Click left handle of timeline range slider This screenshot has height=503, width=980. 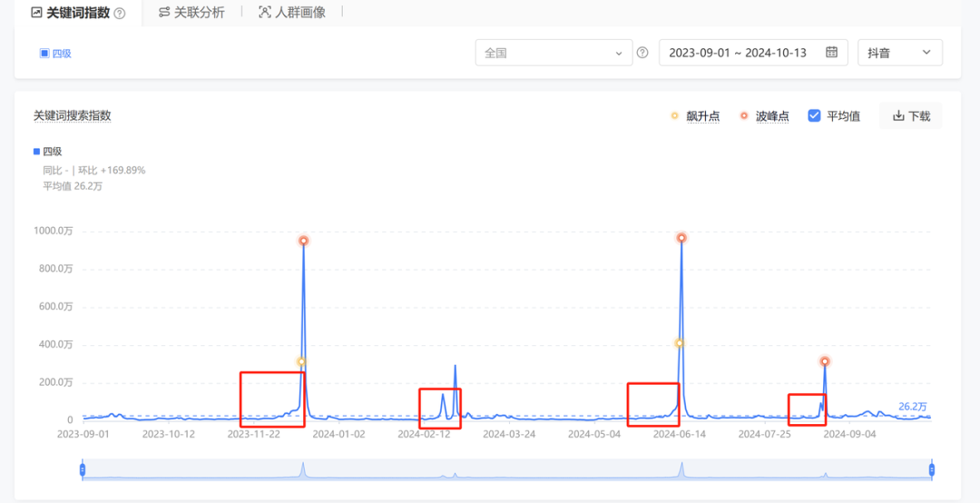(83, 469)
